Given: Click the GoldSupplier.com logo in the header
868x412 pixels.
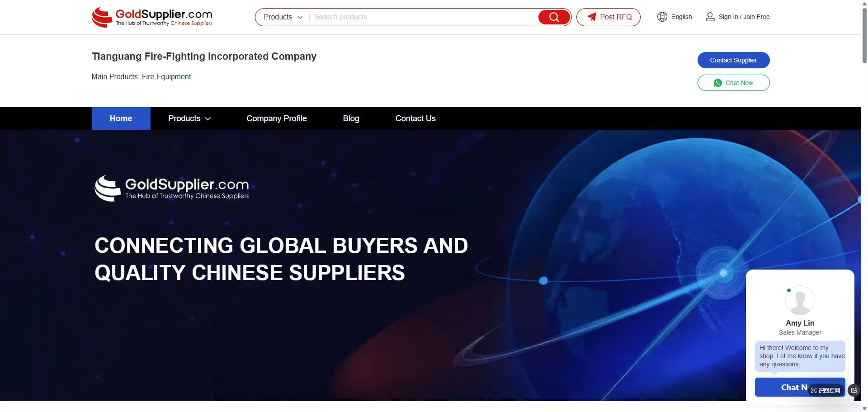Looking at the screenshot, I should click(x=152, y=17).
